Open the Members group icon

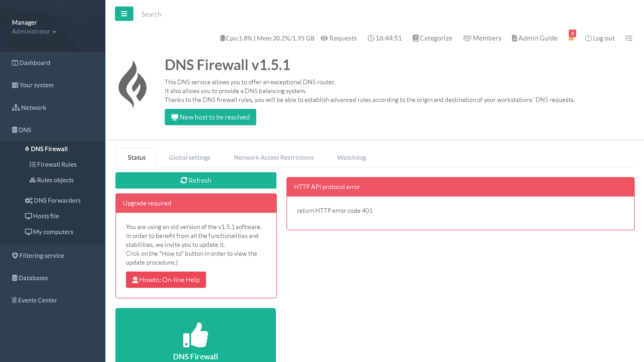[x=467, y=38]
